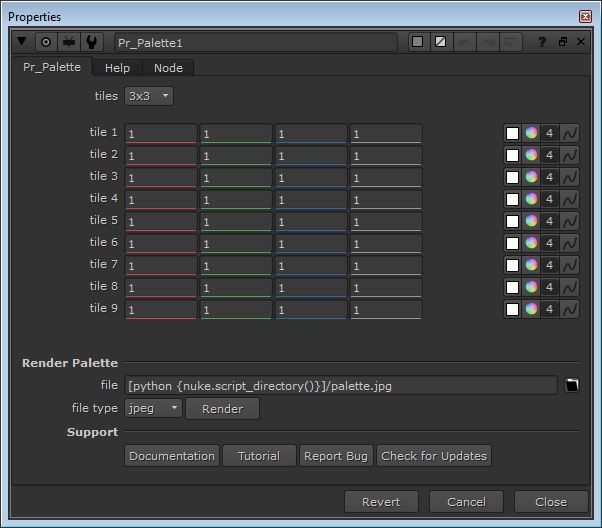Click the Check for Updates button
The width and height of the screenshot is (602, 528).
point(434,456)
